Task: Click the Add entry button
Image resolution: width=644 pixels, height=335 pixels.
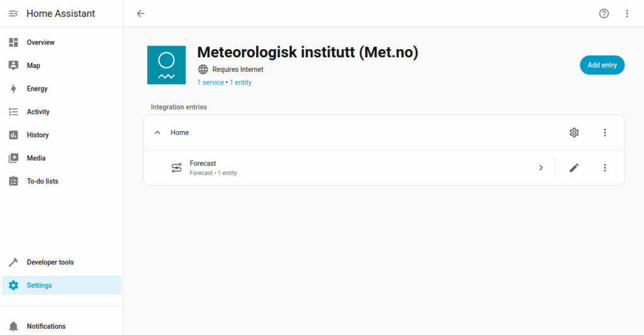Action: click(x=601, y=65)
